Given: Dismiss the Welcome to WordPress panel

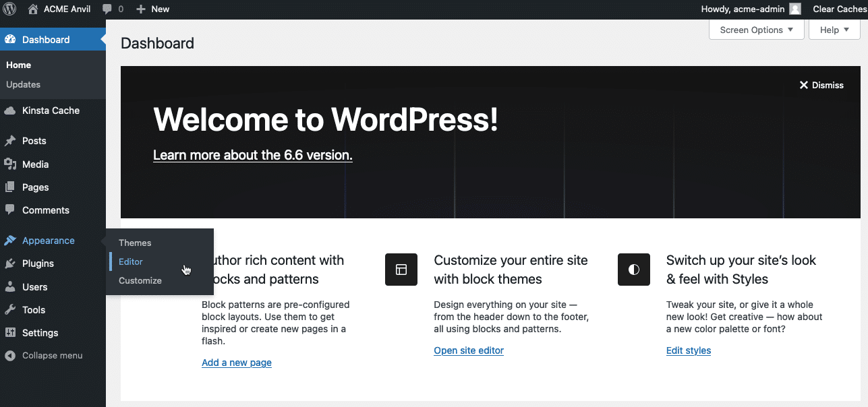Looking at the screenshot, I should 821,85.
